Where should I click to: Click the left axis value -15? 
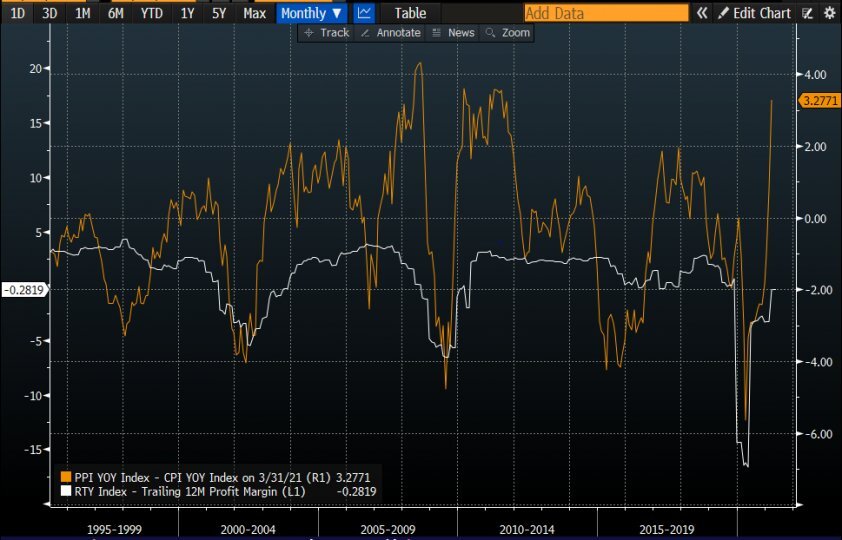(33, 450)
